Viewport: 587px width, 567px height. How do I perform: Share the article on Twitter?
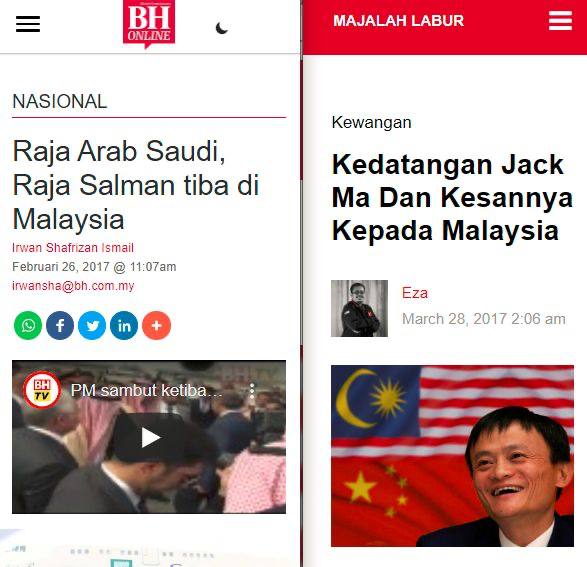click(92, 325)
